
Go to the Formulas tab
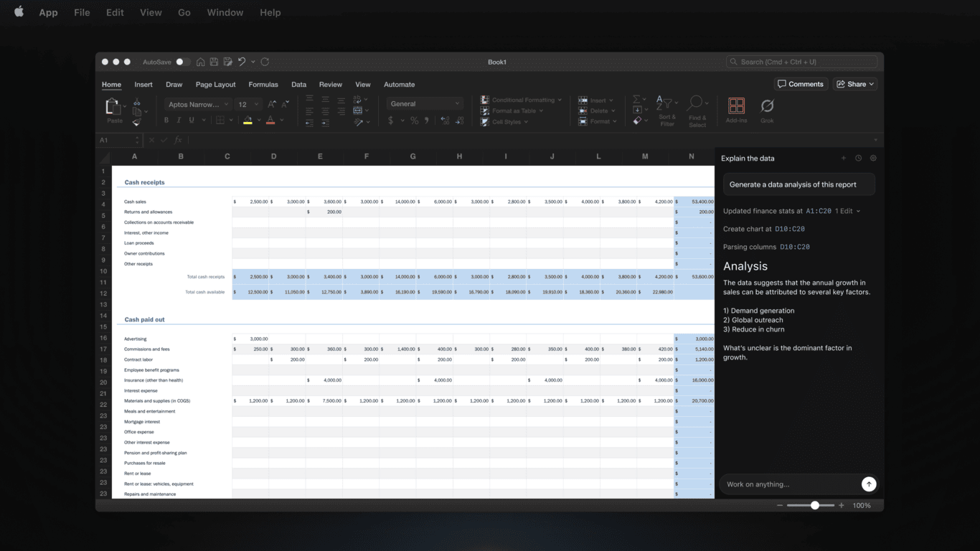point(263,85)
